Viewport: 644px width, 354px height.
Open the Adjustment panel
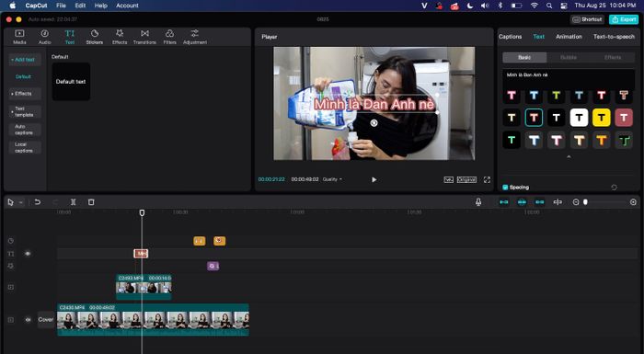[195, 37]
